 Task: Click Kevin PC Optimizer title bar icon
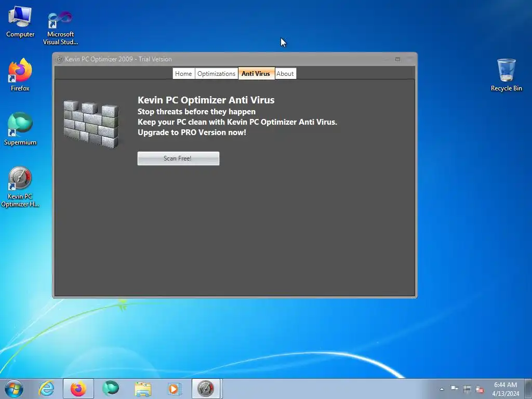pyautogui.click(x=59, y=59)
